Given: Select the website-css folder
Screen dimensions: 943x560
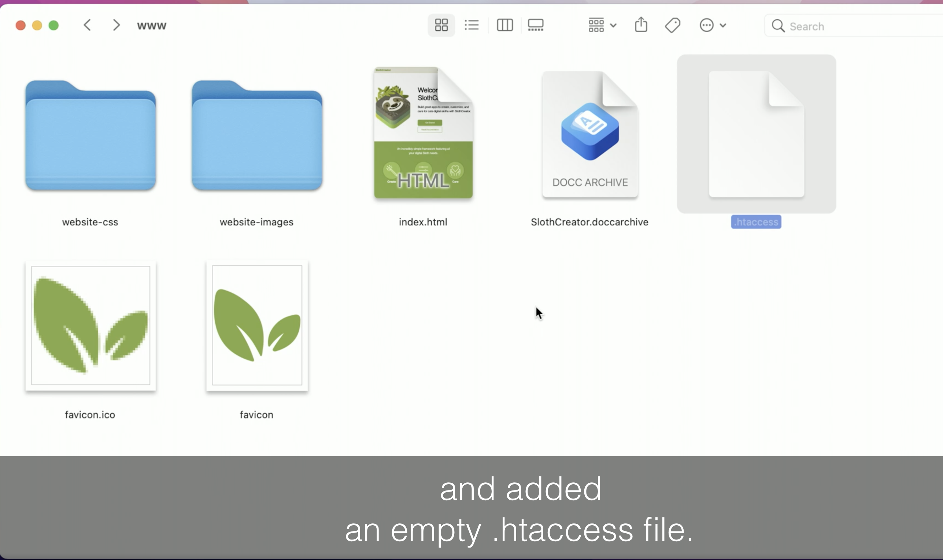Looking at the screenshot, I should click(x=90, y=136).
